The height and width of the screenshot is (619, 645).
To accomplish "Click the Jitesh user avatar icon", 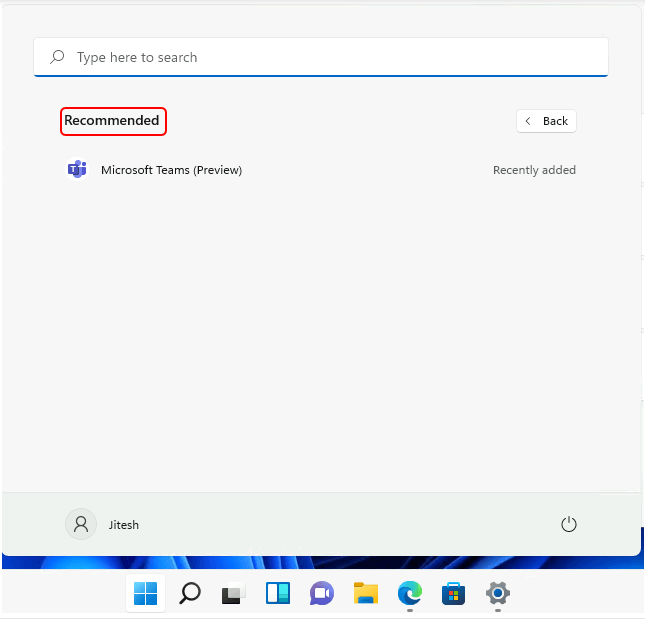I will 81,524.
